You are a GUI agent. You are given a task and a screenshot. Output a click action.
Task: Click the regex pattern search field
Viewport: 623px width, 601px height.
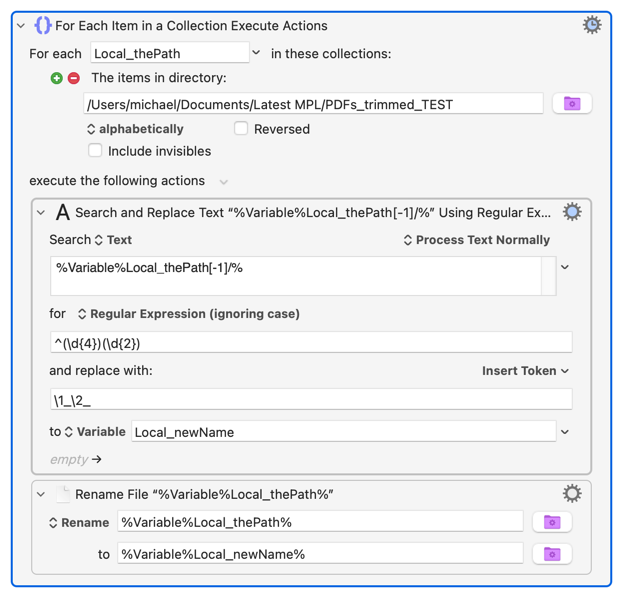(x=310, y=343)
